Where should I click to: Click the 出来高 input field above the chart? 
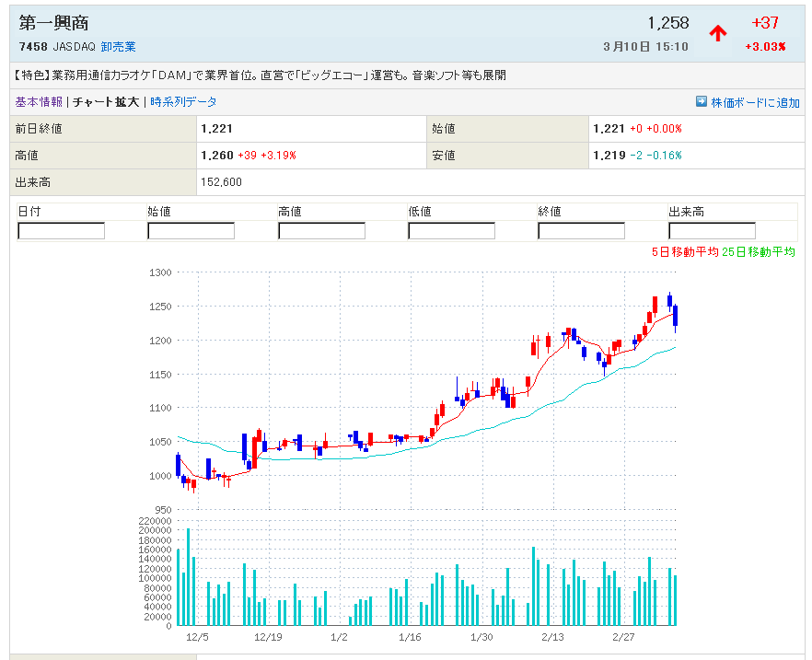[712, 231]
